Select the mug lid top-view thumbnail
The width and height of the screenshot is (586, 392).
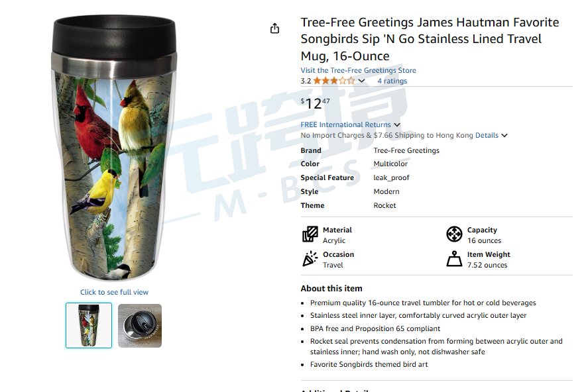click(140, 326)
